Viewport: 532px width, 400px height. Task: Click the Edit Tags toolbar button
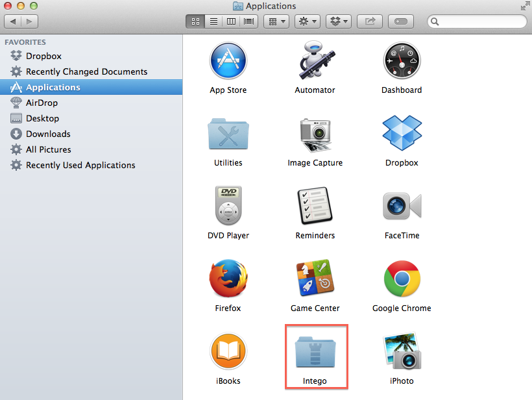pyautogui.click(x=401, y=21)
